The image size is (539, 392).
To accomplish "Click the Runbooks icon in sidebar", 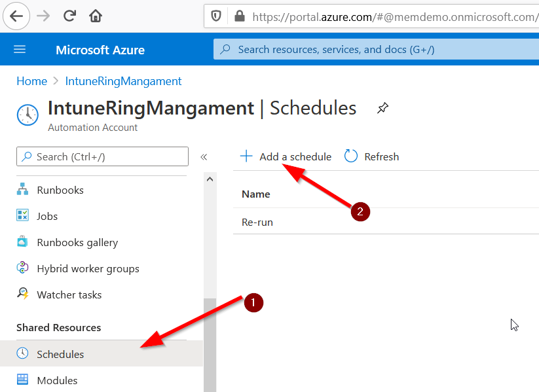I will (x=23, y=190).
